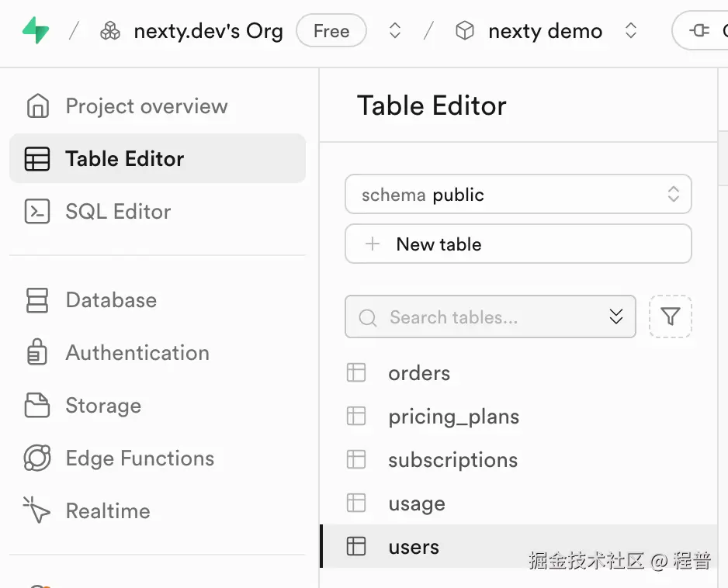Select Project overview in the sidebar
Viewport: 728px width, 588px height.
pos(146,106)
